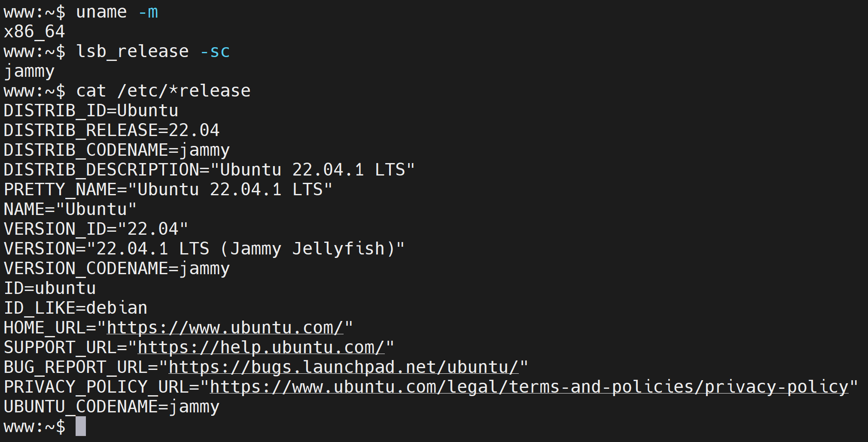Screen dimensions: 868x442
Task: Click the PRETTY_NAME line text
Action: click(x=168, y=190)
